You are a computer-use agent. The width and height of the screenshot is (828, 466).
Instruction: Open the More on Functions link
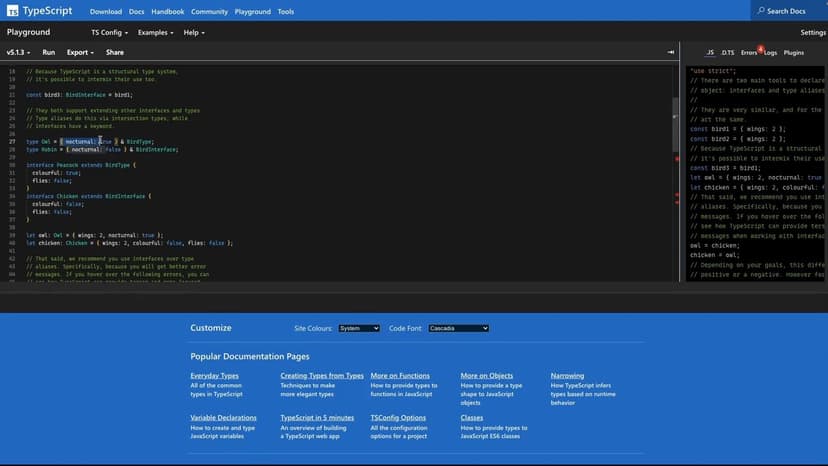pyautogui.click(x=400, y=376)
